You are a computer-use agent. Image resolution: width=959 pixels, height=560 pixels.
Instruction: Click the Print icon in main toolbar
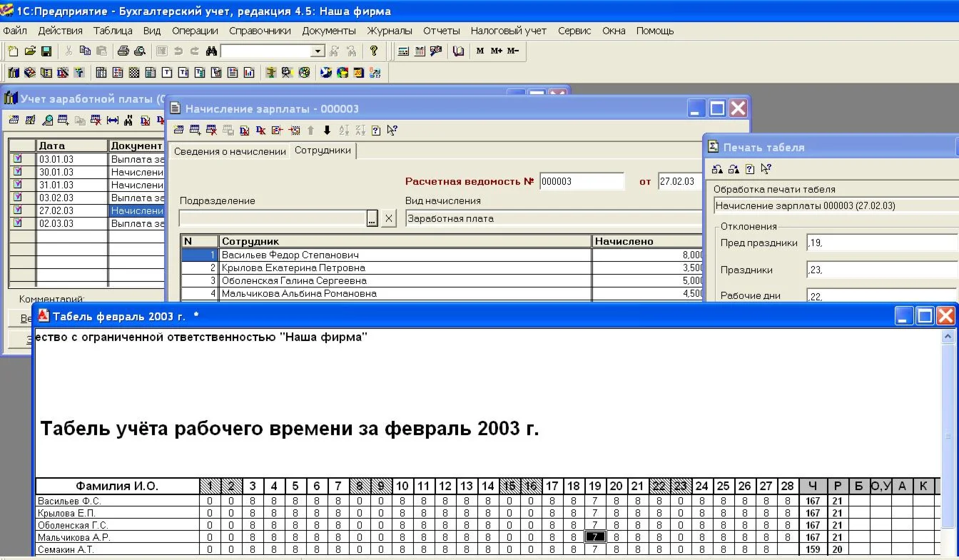(123, 51)
